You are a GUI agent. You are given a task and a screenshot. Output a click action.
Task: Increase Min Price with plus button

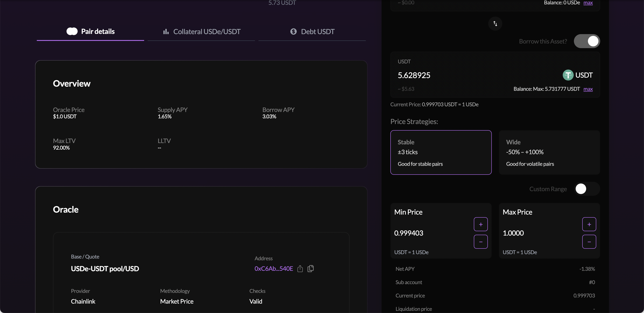click(x=481, y=224)
